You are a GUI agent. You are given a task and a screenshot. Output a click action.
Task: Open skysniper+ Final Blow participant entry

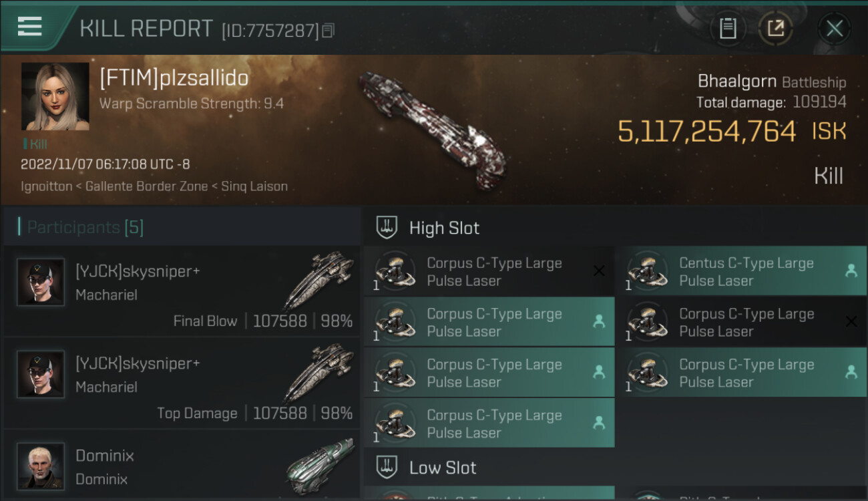[181, 291]
